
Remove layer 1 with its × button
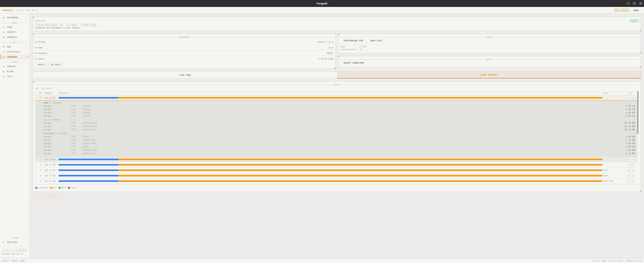point(629,160)
